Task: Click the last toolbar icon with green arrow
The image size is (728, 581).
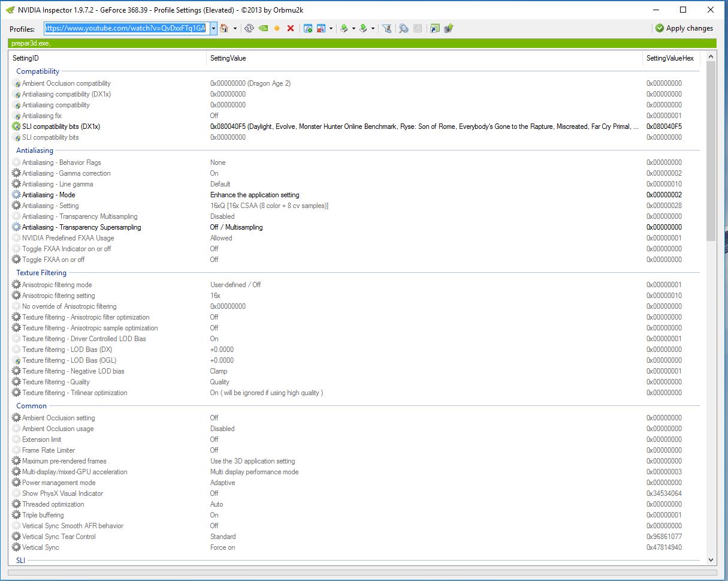Action: (449, 28)
